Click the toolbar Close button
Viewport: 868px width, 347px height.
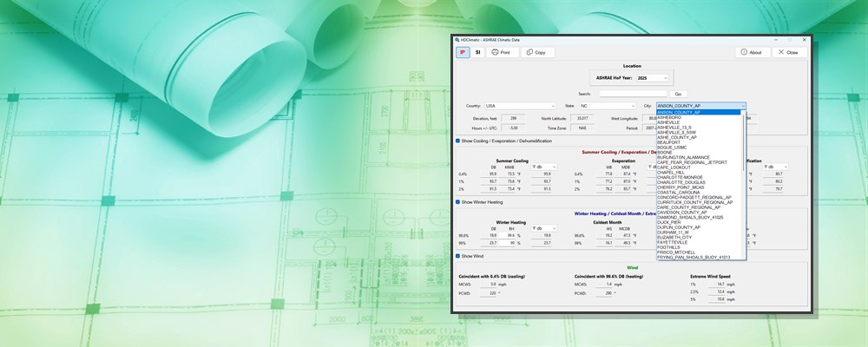click(789, 52)
